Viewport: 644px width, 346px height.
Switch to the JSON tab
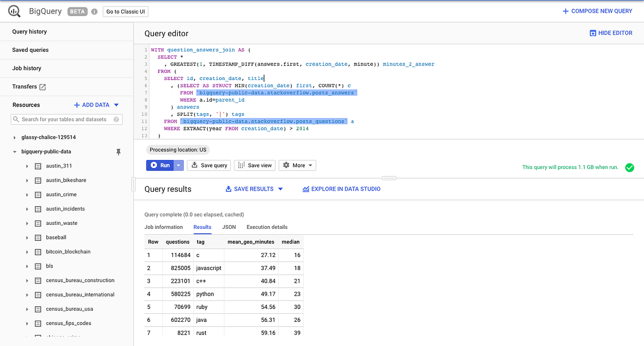[x=229, y=227]
